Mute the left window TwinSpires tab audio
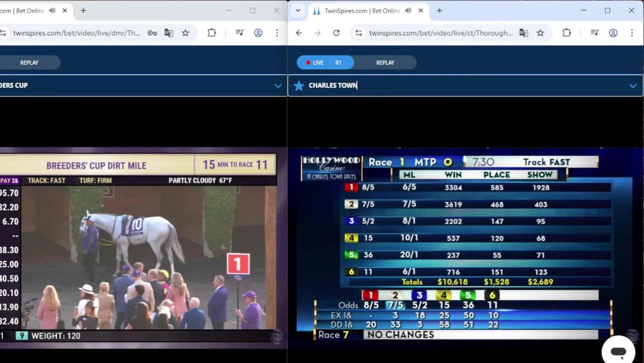 pyautogui.click(x=52, y=11)
